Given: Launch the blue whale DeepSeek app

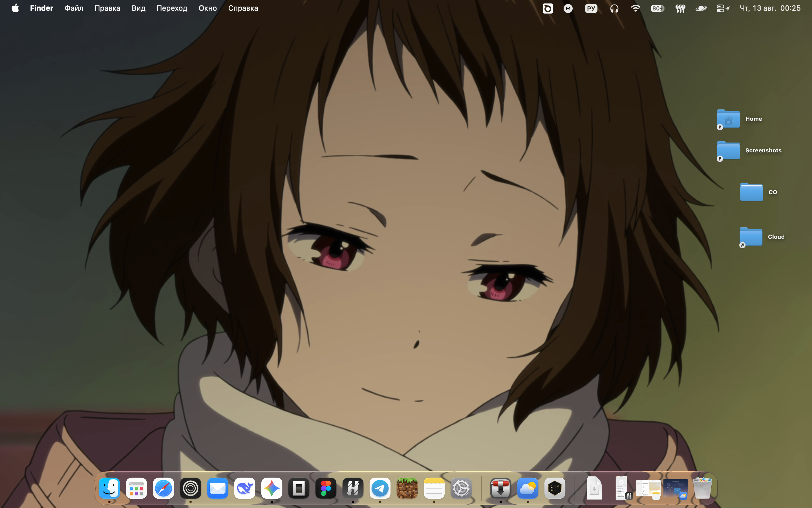Looking at the screenshot, I should click(245, 488).
